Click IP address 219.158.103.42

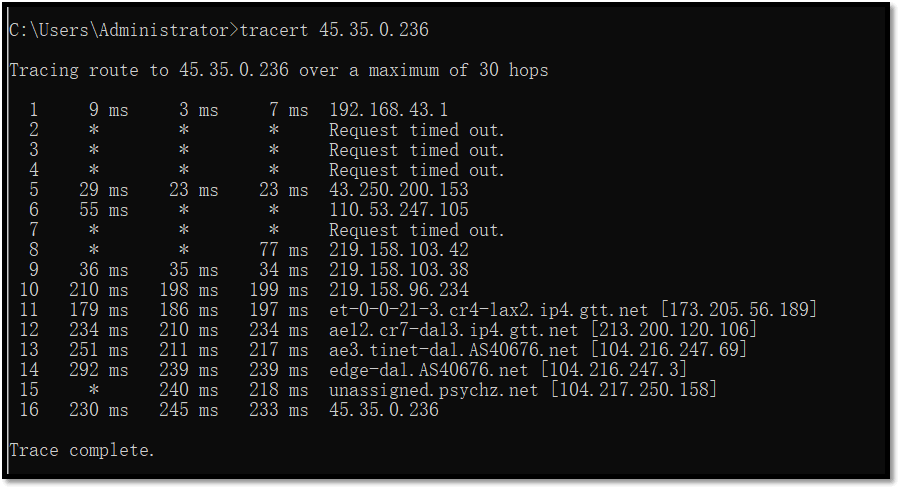(398, 250)
